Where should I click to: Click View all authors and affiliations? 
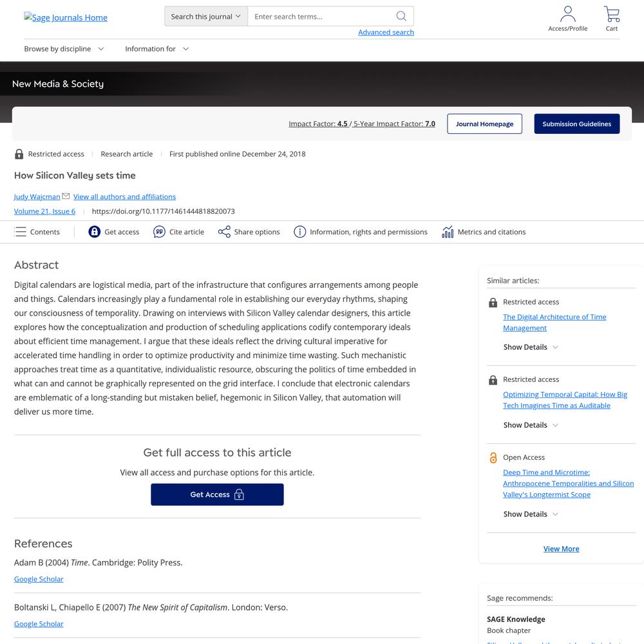[x=124, y=196]
